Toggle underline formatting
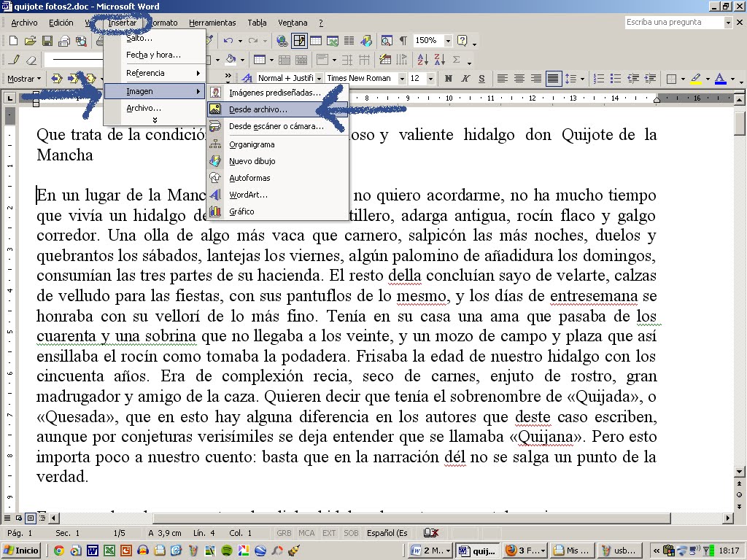The height and width of the screenshot is (560, 747). [481, 78]
